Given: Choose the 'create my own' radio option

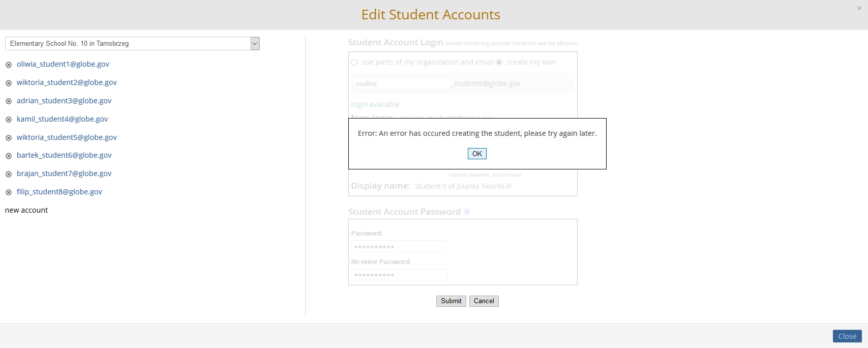Looking at the screenshot, I should [499, 63].
